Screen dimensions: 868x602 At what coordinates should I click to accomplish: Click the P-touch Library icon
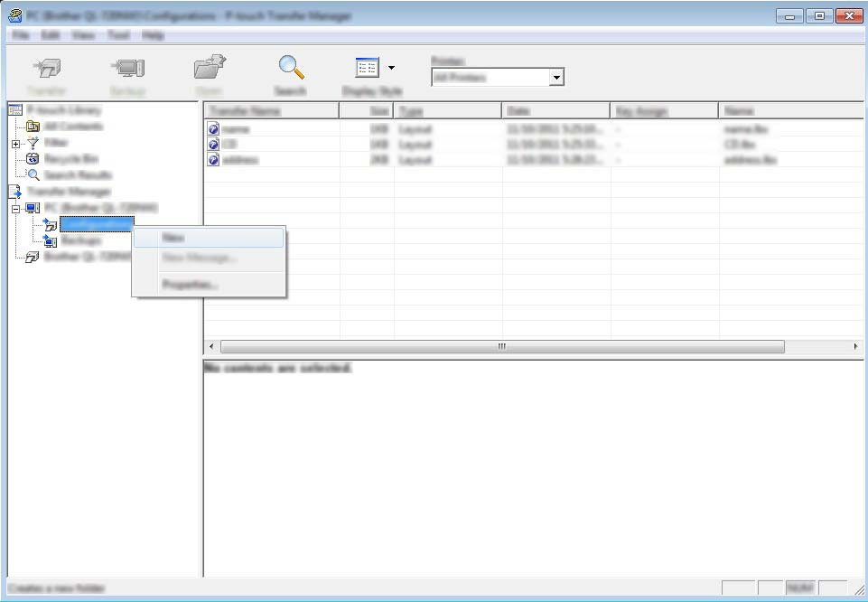click(x=15, y=110)
